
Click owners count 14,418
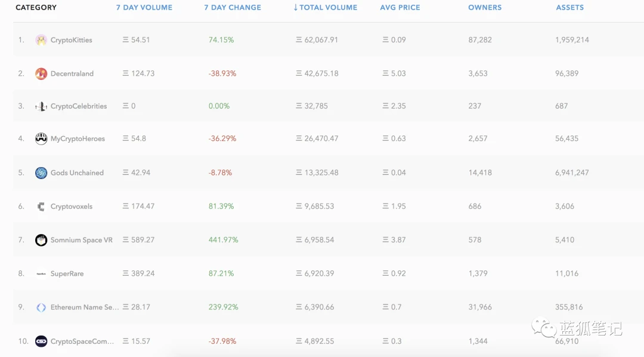pos(479,173)
